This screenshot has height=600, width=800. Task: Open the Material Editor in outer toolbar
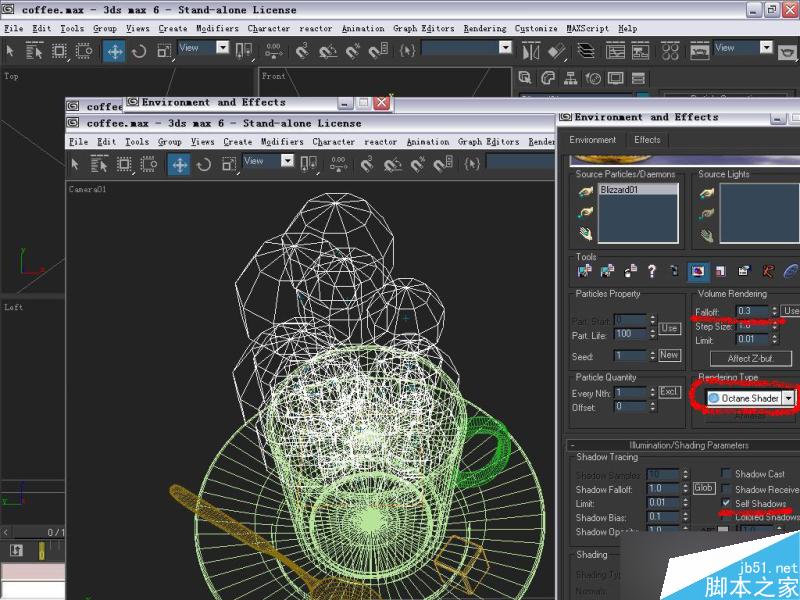(x=670, y=51)
